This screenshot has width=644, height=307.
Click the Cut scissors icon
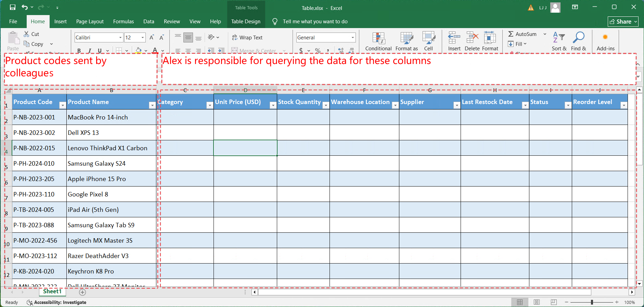tap(26, 34)
